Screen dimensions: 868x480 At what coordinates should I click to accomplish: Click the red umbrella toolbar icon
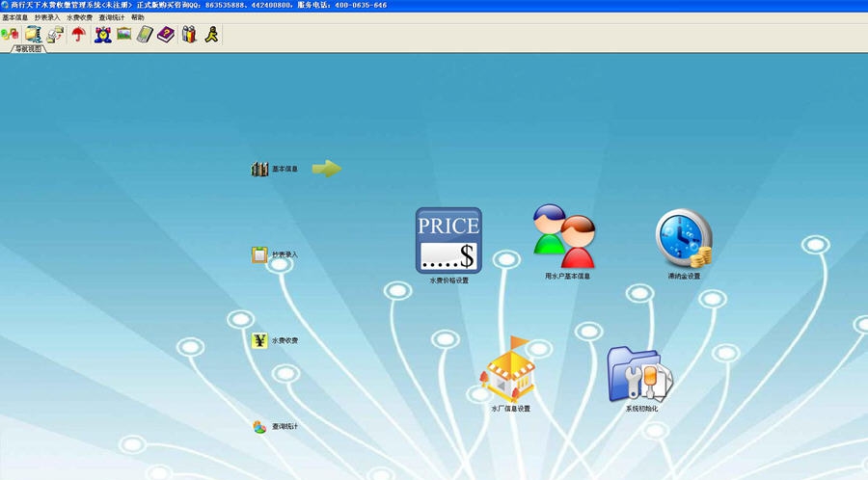click(x=79, y=35)
